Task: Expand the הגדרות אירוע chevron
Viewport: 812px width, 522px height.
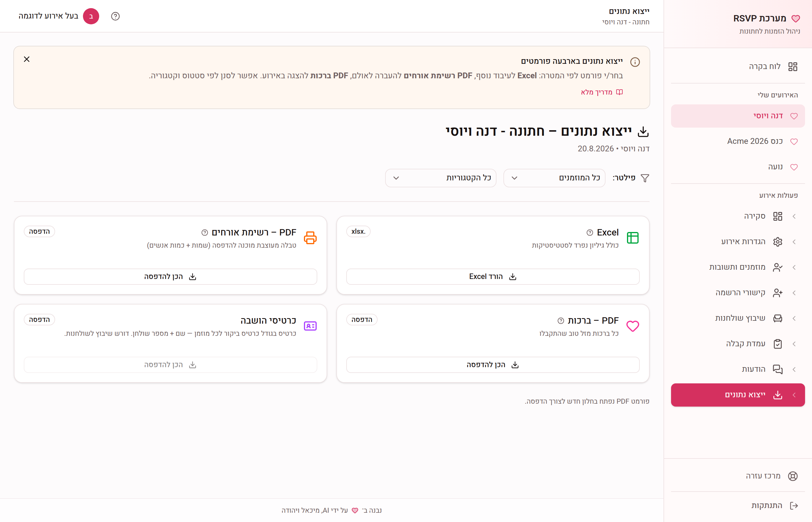Action: 794,242
